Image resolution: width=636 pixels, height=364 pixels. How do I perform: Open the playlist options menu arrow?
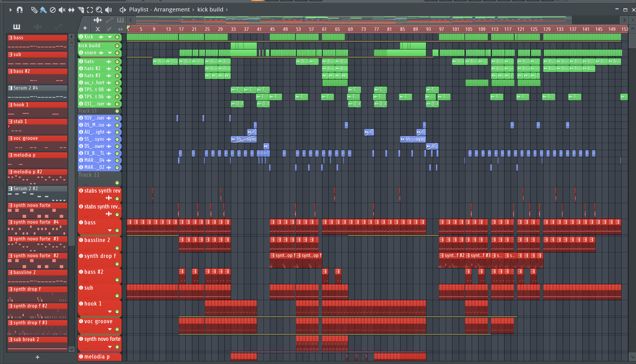tap(10, 10)
